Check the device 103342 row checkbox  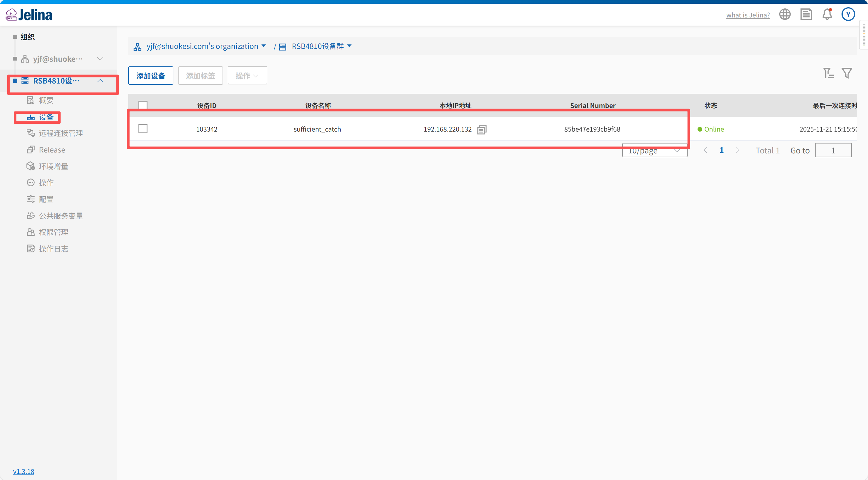point(143,129)
